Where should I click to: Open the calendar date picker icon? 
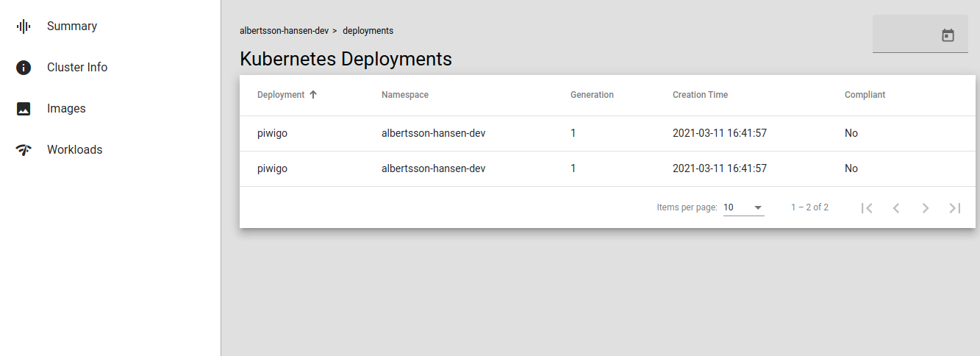[948, 35]
